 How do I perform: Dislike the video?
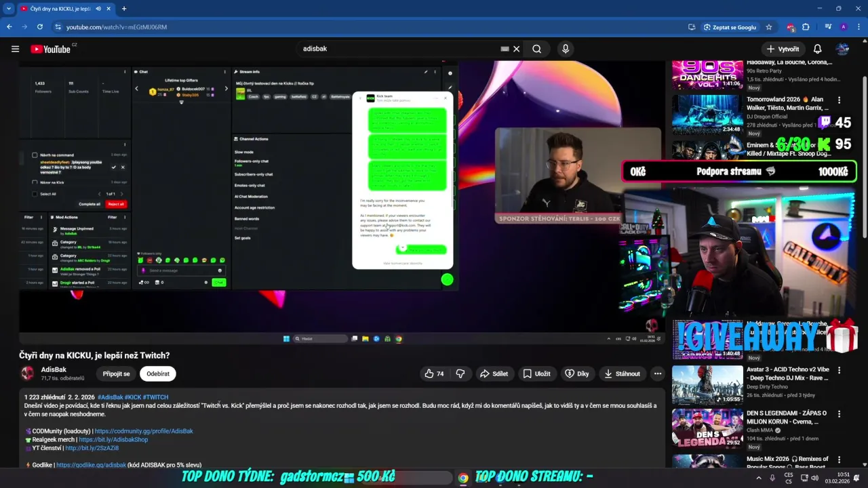460,373
